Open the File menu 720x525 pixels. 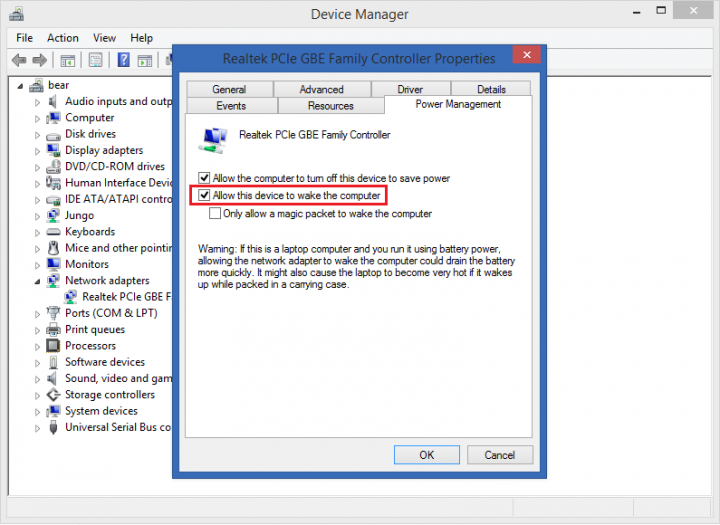24,38
